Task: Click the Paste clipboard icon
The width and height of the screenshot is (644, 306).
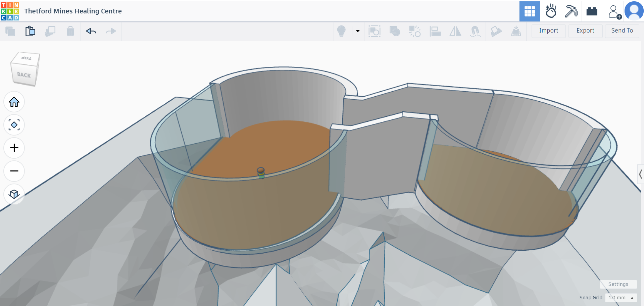Action: pos(30,31)
